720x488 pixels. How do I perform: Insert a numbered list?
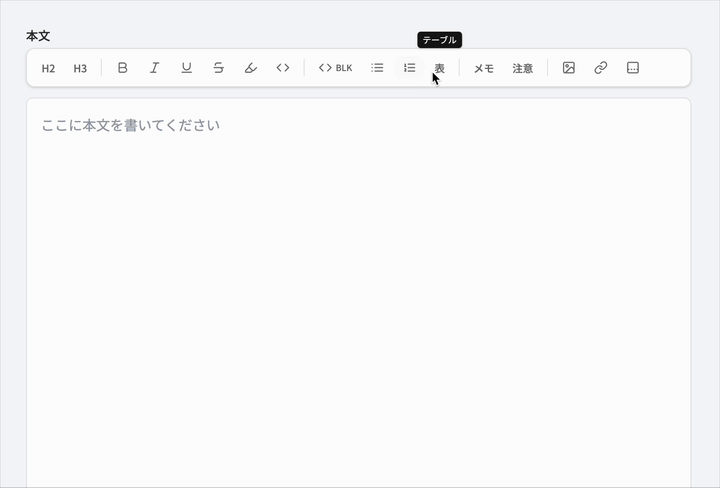(x=410, y=68)
